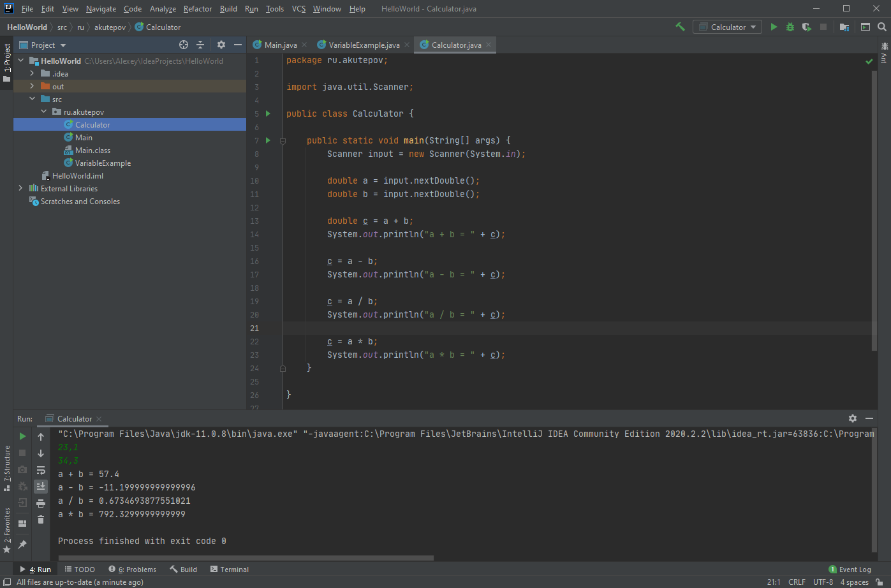Toggle the Structure side tool window
This screenshot has width=891, height=588.
click(x=7, y=467)
